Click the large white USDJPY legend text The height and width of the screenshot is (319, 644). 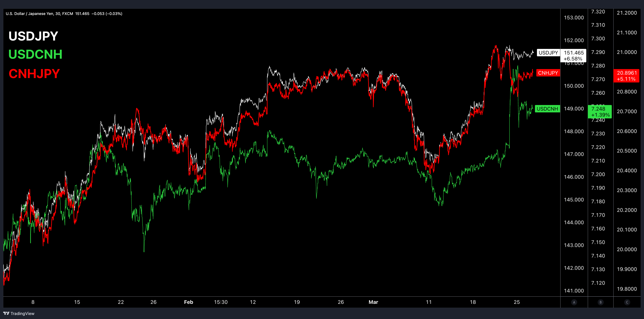[33, 36]
